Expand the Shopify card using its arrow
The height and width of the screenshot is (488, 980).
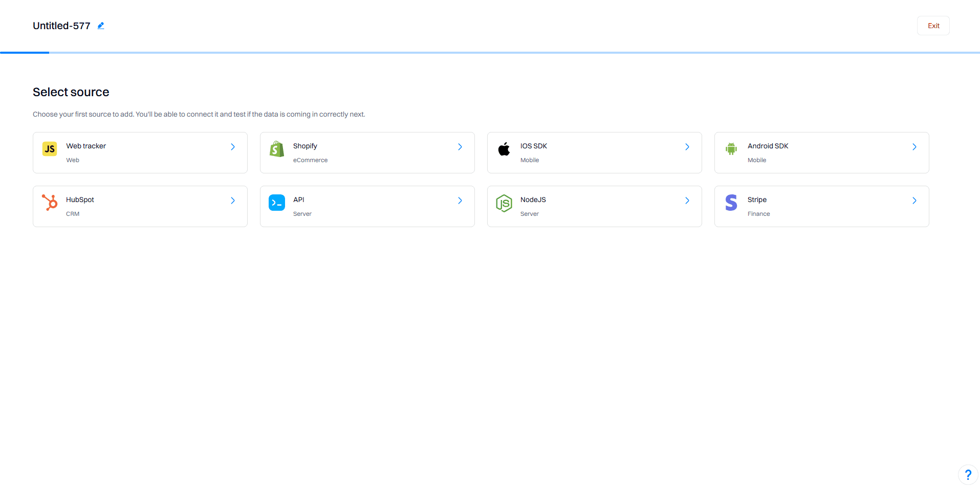460,147
